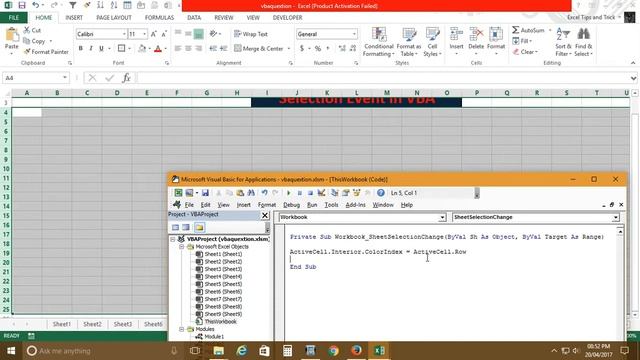Run the macro with the green play icon

289,193
